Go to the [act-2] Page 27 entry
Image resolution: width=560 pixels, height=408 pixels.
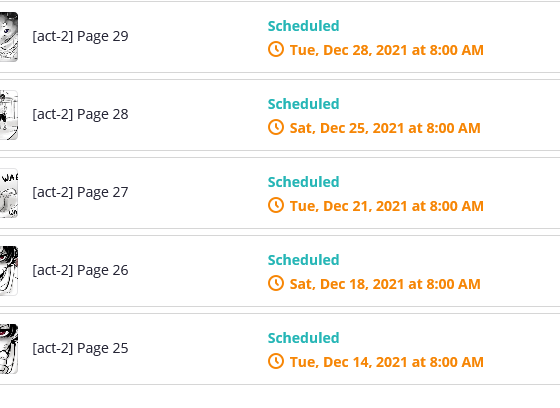coord(80,193)
